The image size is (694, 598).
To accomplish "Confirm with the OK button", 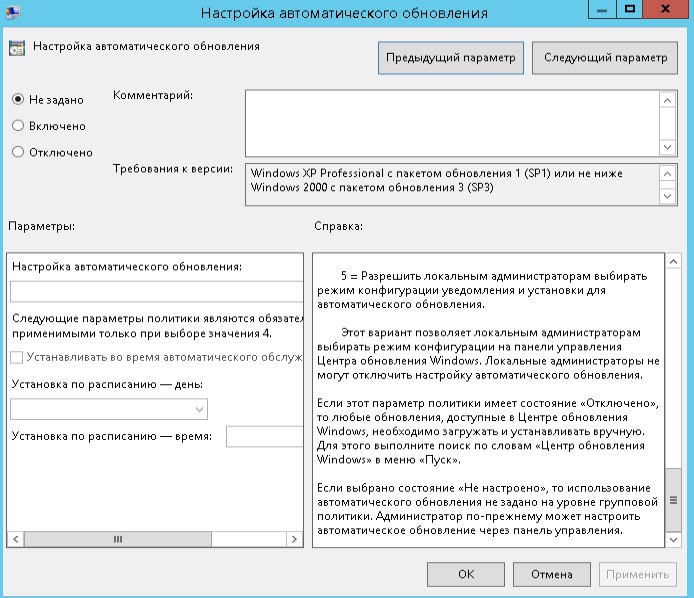I will 466,574.
